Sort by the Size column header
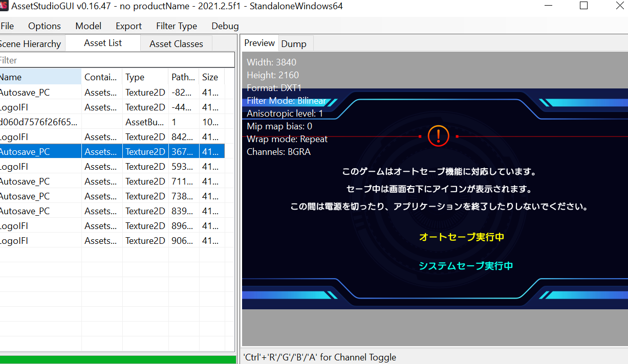628x364 pixels. tap(212, 77)
